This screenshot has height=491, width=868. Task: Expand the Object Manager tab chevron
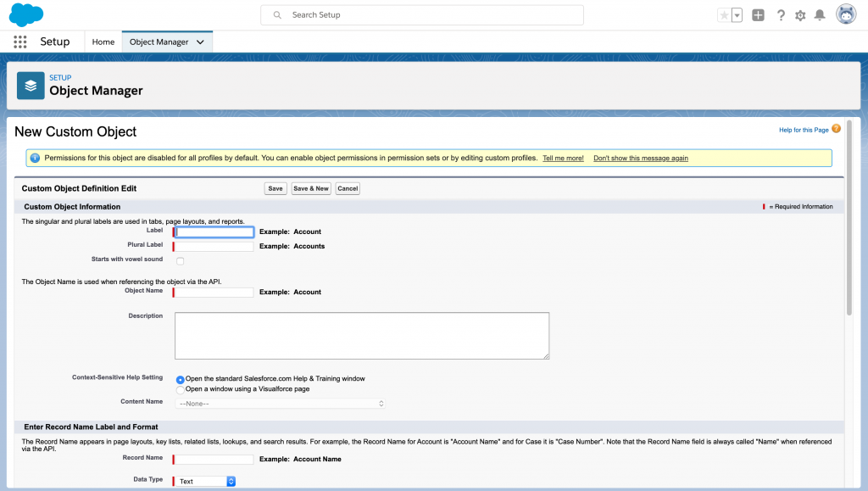click(200, 42)
